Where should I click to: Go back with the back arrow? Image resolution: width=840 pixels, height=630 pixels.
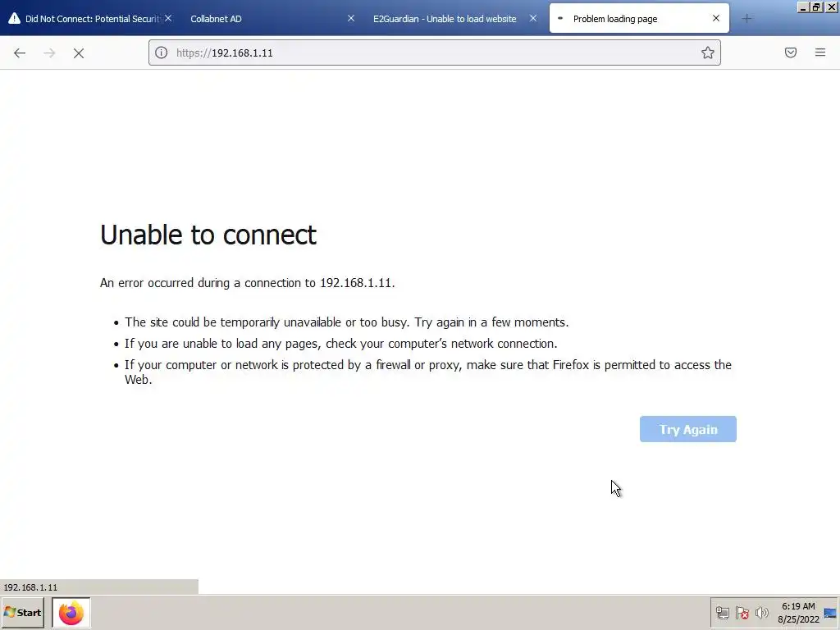pos(20,53)
